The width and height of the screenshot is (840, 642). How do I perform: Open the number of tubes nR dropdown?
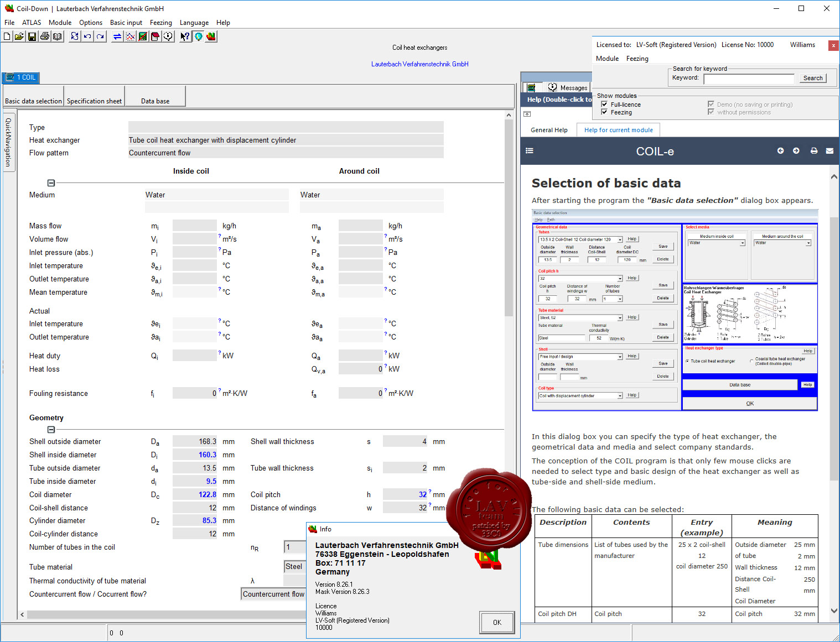point(294,547)
